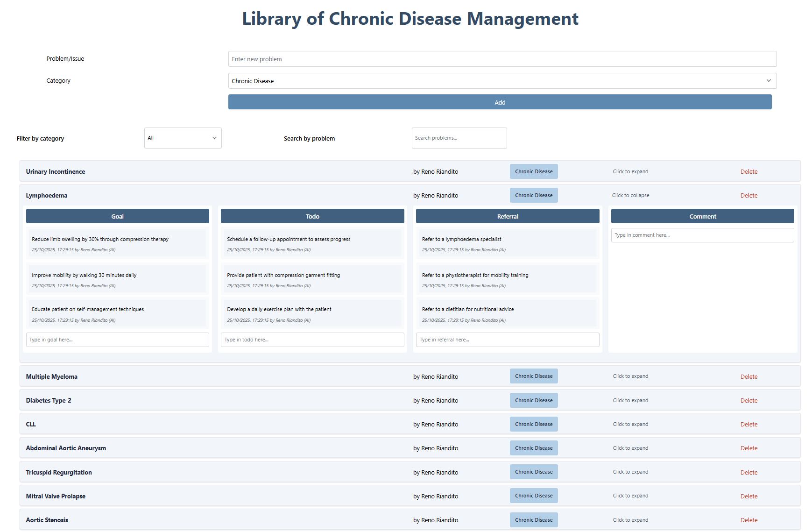Click the Add button
812x532 pixels.
500,102
